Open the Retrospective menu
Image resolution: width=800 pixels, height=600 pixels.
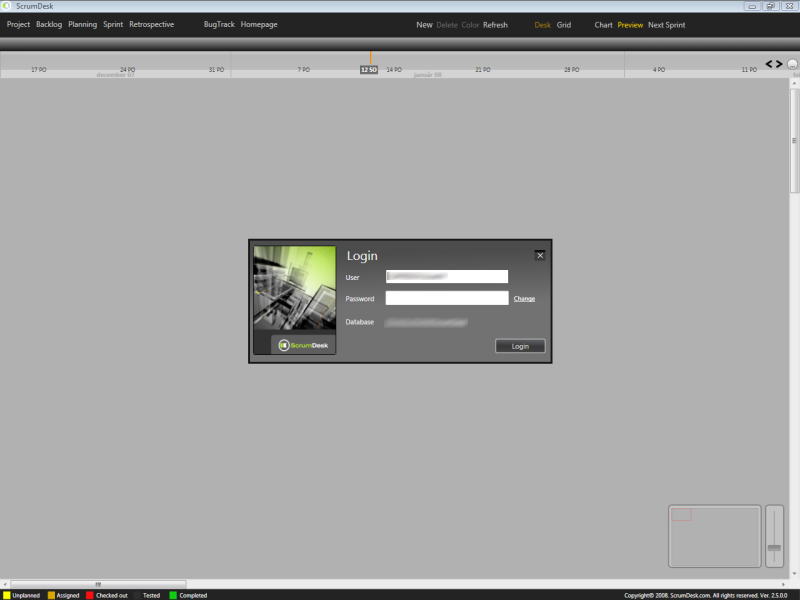(x=152, y=24)
